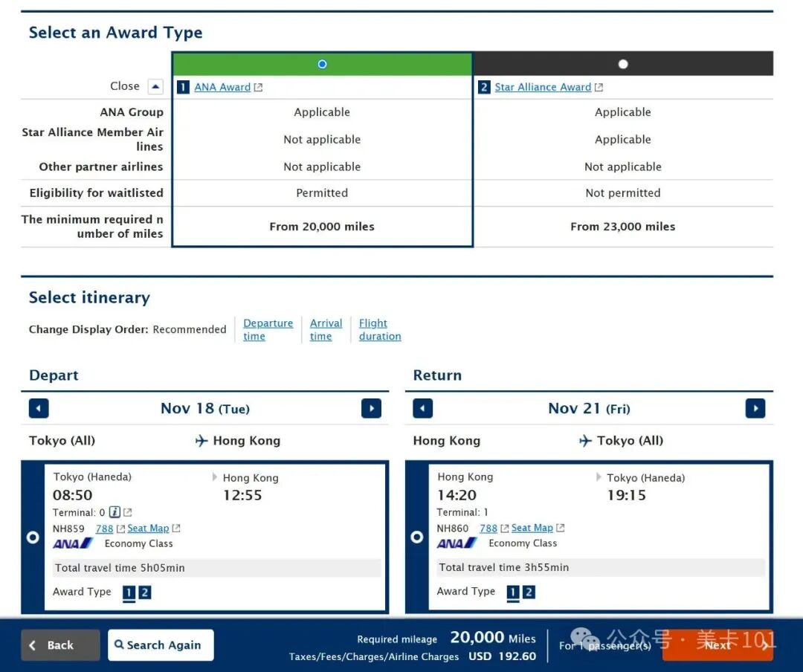Click ANA logo on departure flight card
Screen dimensions: 803x672
click(x=72, y=543)
